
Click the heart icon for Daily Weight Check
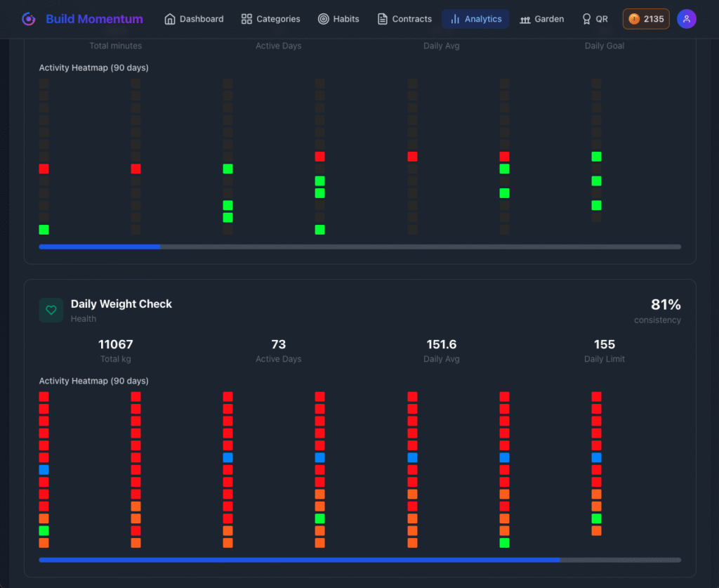pos(51,310)
